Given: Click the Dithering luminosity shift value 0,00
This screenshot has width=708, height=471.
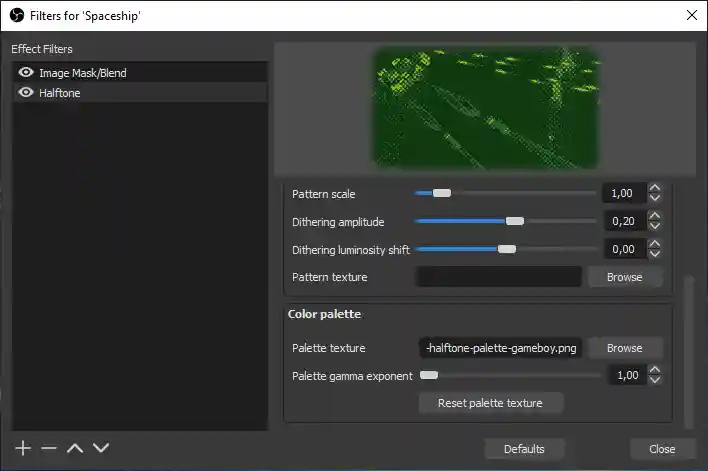Looking at the screenshot, I should click(624, 249).
